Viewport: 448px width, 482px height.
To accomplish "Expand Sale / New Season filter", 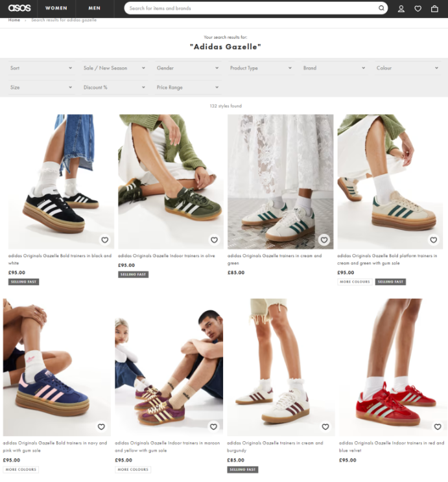I will [115, 68].
